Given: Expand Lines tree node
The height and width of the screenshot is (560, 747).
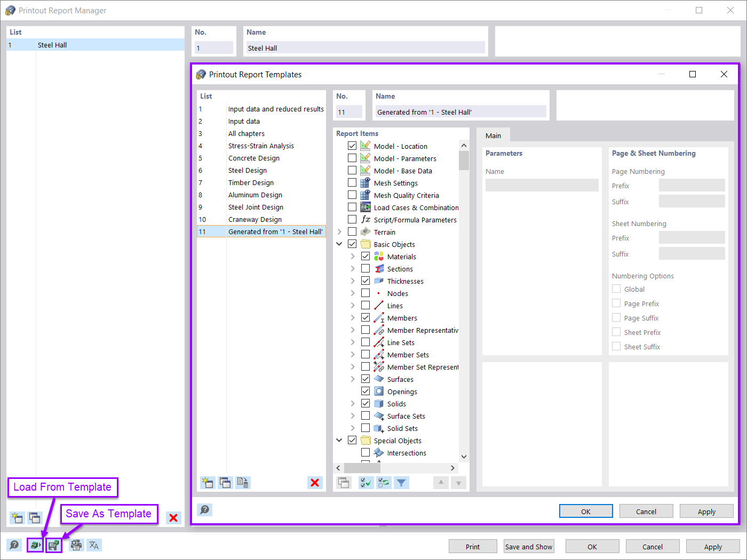Looking at the screenshot, I should (x=353, y=306).
